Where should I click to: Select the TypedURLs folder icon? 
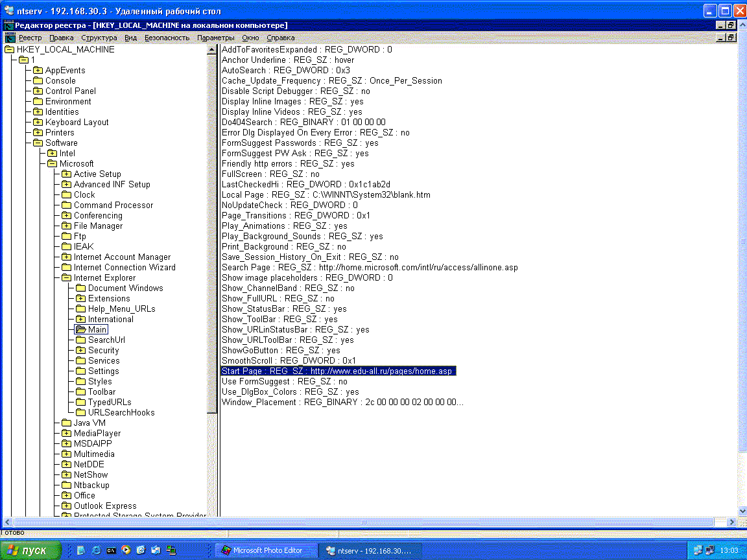[80, 402]
